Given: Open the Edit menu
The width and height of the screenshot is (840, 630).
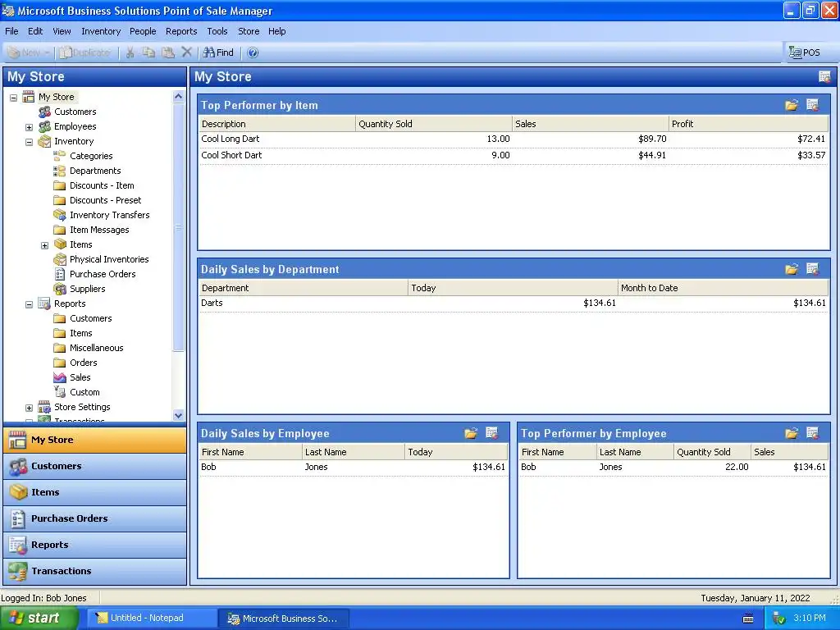Looking at the screenshot, I should coord(35,31).
